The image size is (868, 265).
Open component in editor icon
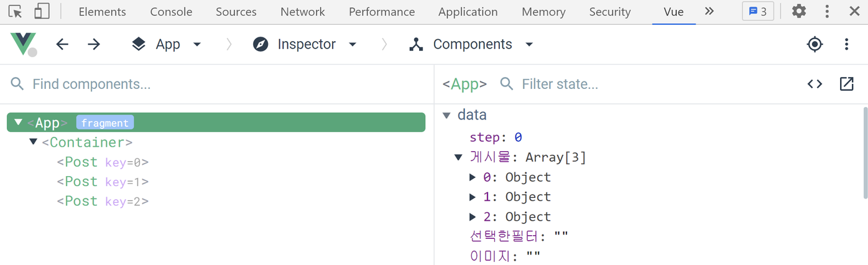tap(847, 84)
